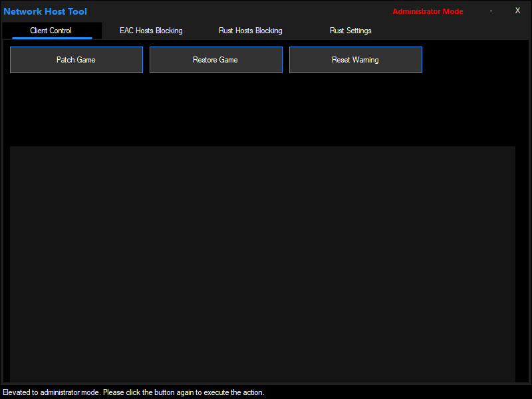Hit the Reset Warning button
This screenshot has width=532, height=399.
(x=355, y=60)
